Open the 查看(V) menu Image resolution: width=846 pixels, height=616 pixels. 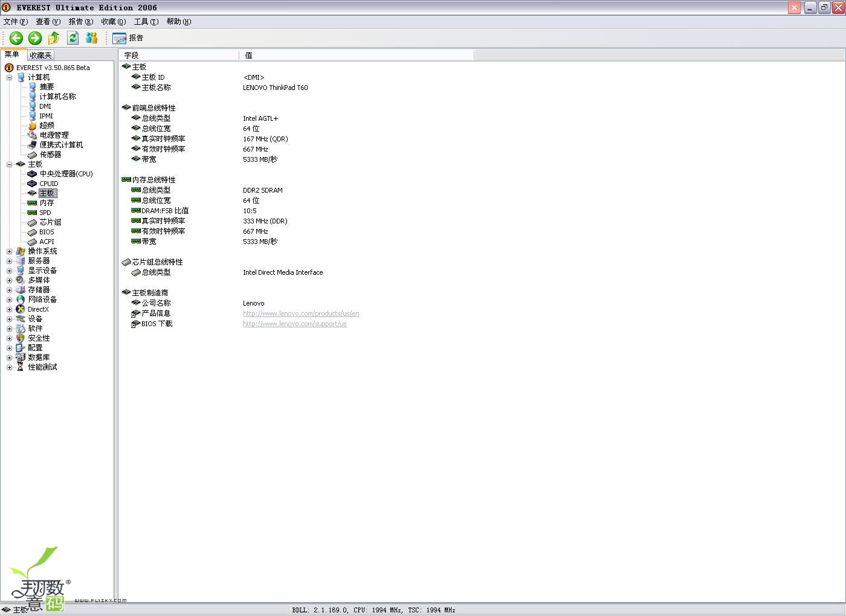pyautogui.click(x=48, y=22)
